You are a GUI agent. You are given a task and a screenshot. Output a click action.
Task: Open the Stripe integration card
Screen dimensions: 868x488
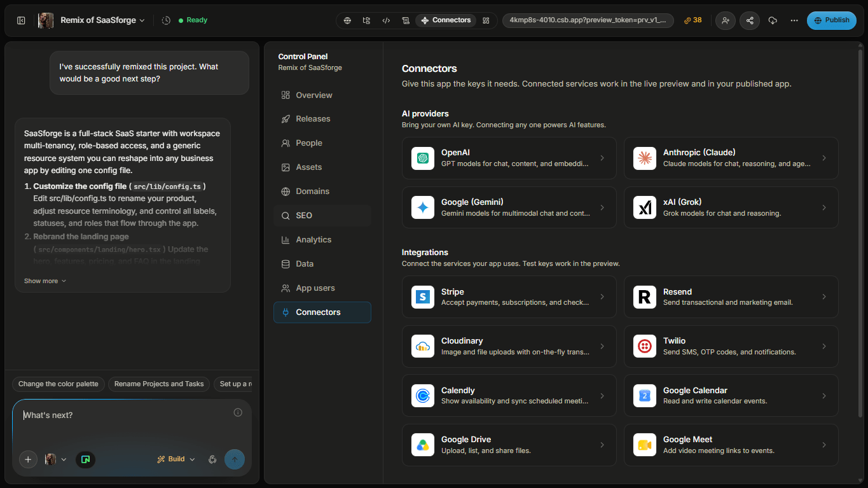(x=509, y=297)
